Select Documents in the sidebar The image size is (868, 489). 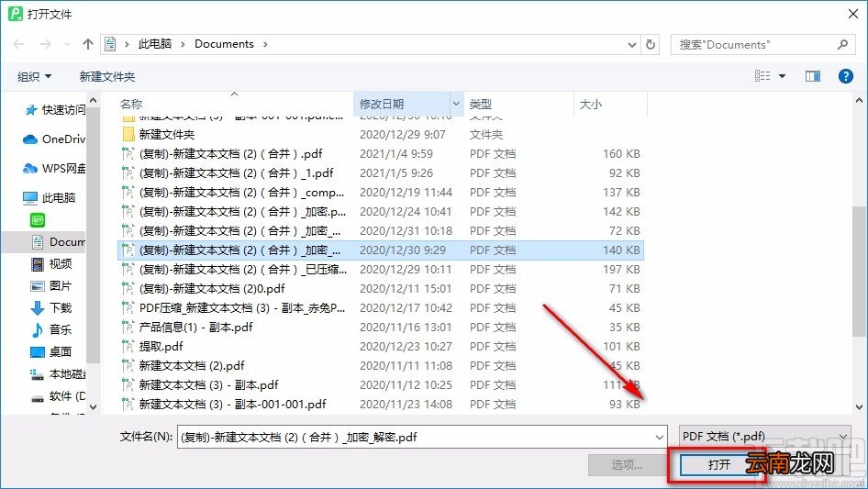58,242
